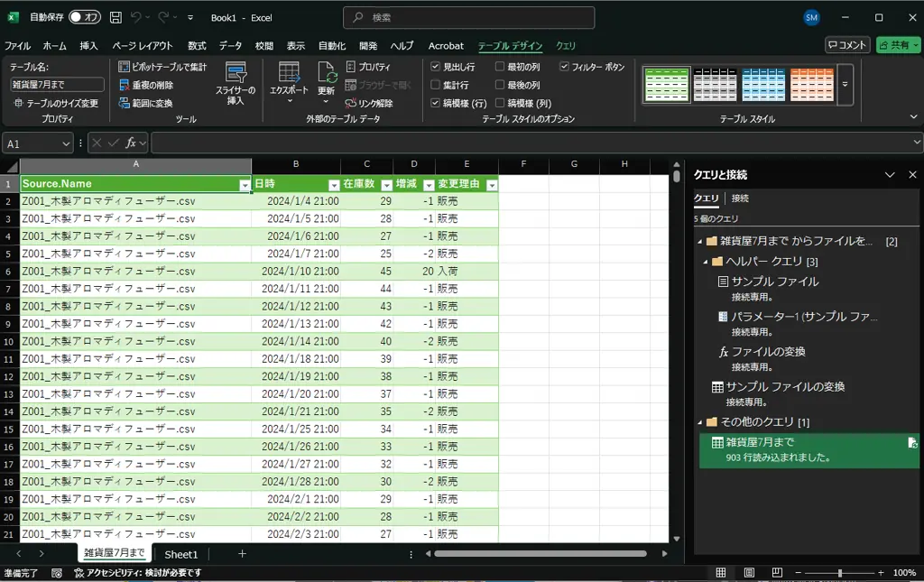Toggle Header Row (見出し行) checkbox

(x=436, y=67)
